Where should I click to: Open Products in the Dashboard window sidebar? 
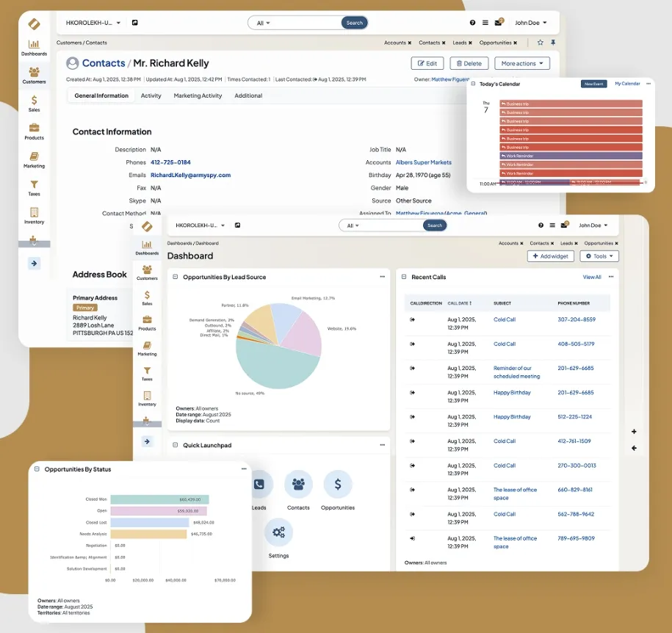[147, 323]
